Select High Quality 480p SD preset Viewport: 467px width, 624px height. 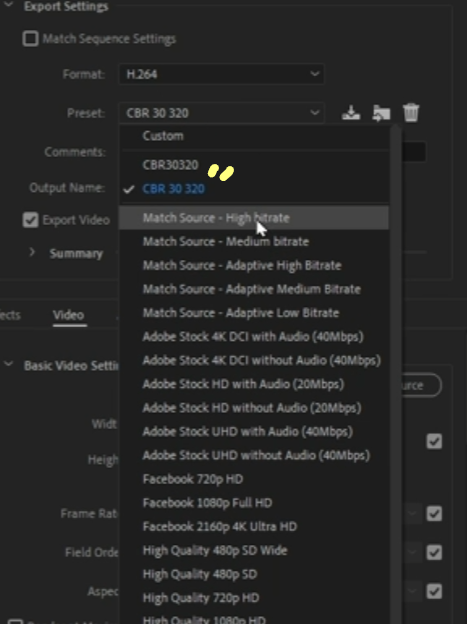coord(254,574)
